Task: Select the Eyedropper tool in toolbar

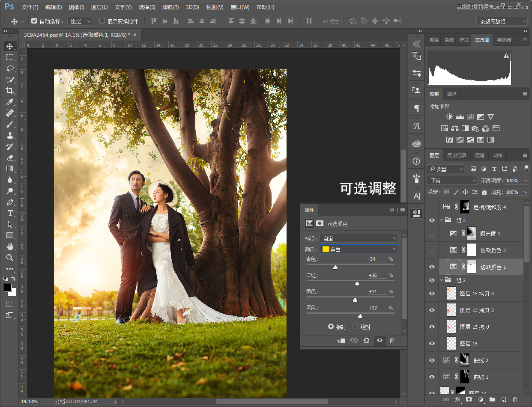Action: pyautogui.click(x=9, y=102)
